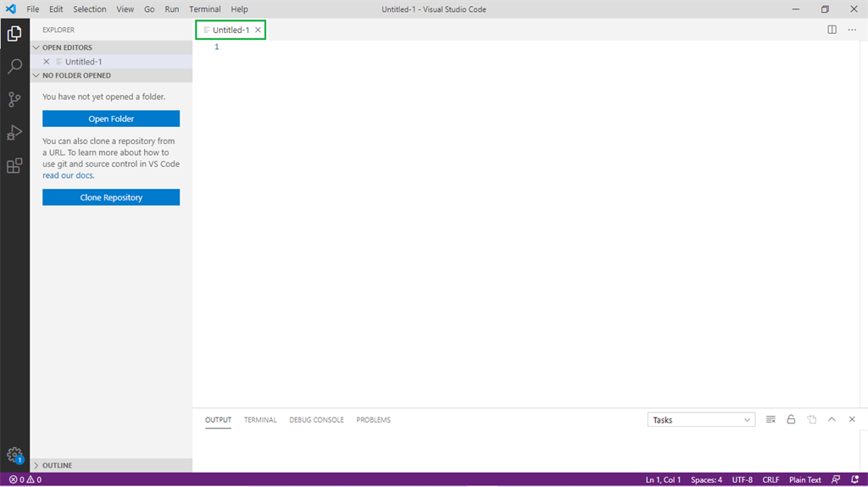Image resolution: width=868 pixels, height=487 pixels.
Task: Switch to the Problems panel tab
Action: pyautogui.click(x=373, y=420)
